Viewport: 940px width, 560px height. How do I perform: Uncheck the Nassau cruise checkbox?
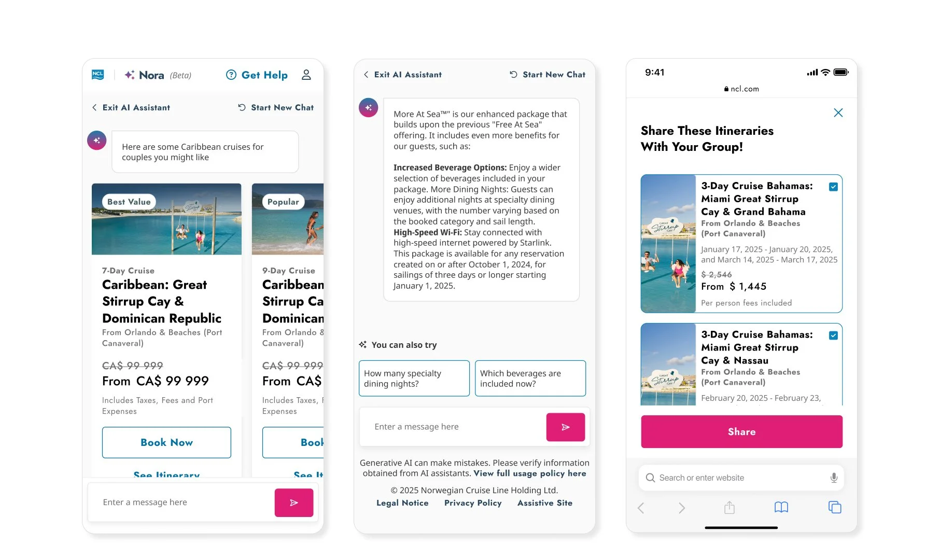[833, 335]
